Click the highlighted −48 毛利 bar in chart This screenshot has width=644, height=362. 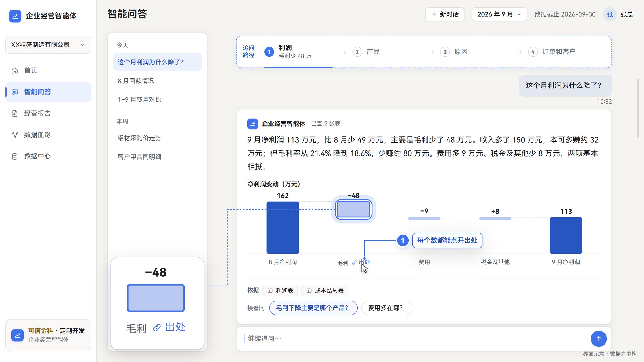(353, 209)
